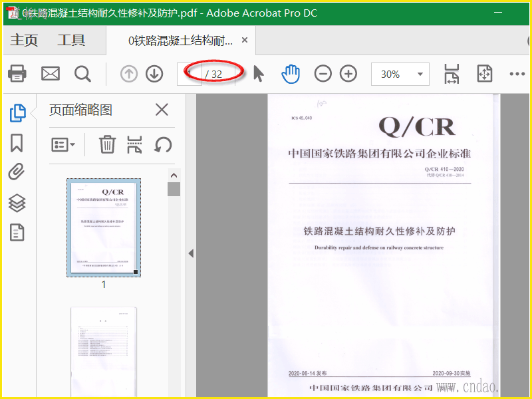Activate the hand pan tool
The height and width of the screenshot is (399, 532).
[291, 74]
